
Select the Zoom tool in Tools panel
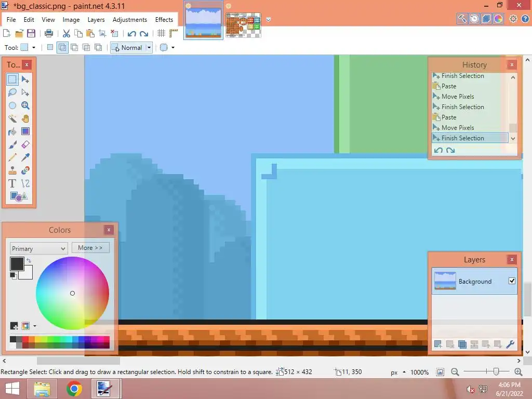coord(25,105)
